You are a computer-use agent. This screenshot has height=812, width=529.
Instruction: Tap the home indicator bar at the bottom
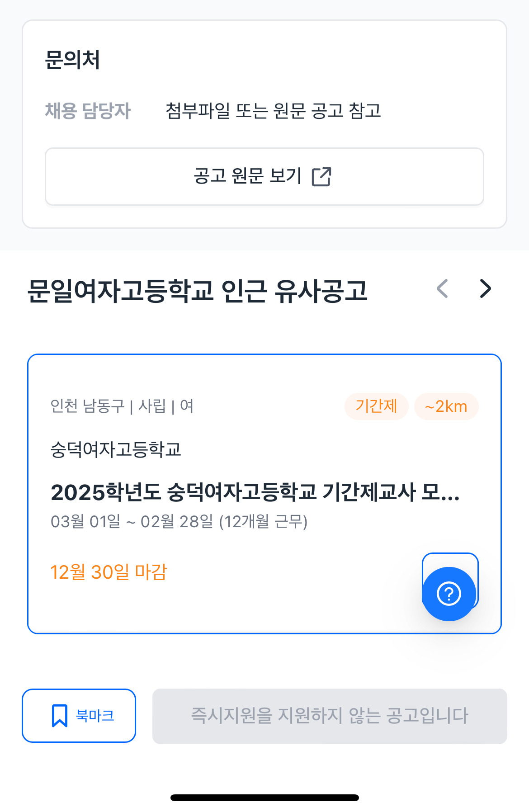(x=264, y=798)
